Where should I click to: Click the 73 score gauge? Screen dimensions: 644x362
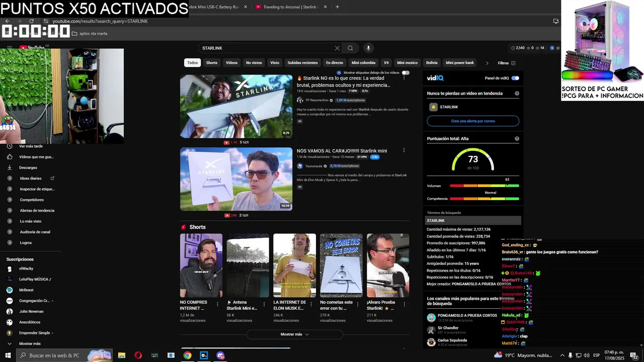coord(473,160)
